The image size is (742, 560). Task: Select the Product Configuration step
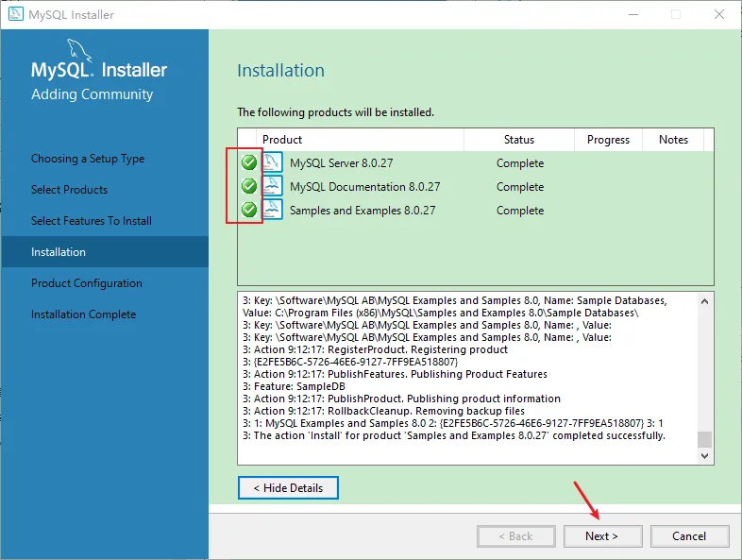point(87,283)
